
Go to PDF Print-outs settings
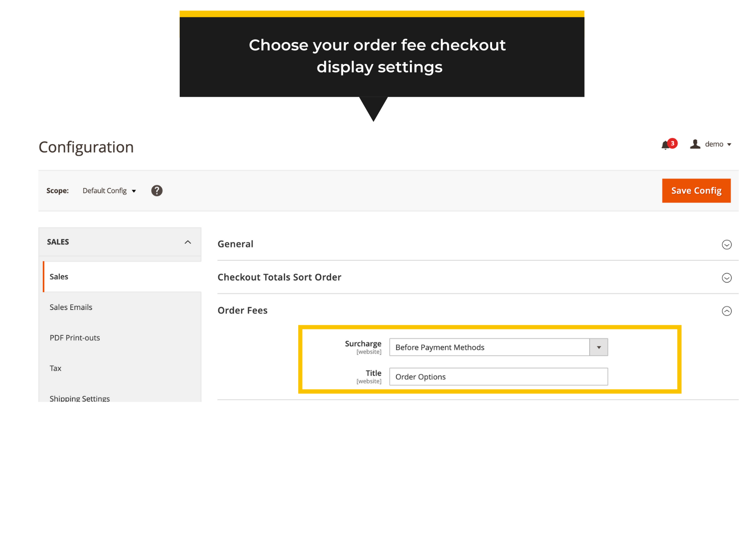(x=75, y=338)
